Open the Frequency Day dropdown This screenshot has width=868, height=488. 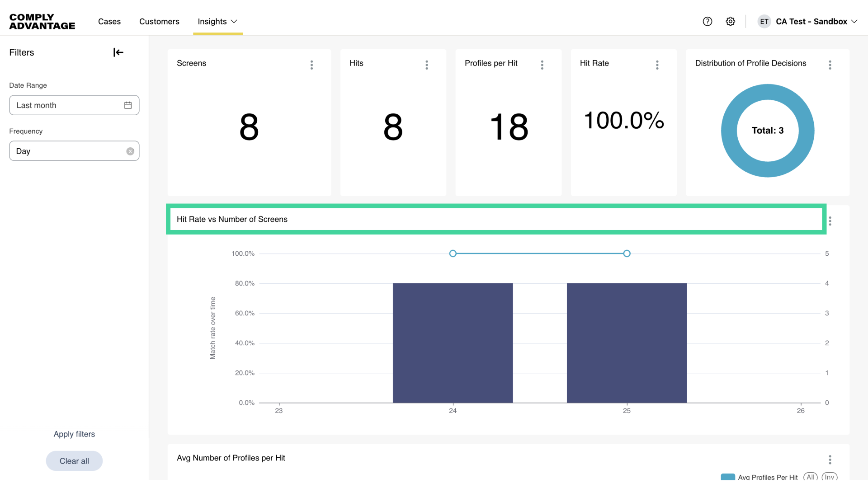tap(68, 151)
